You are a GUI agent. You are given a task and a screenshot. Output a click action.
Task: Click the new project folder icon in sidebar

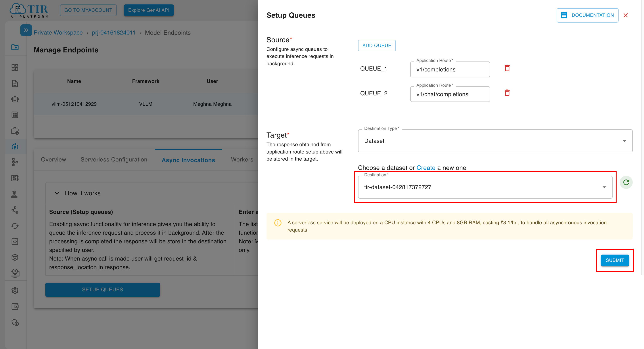[x=15, y=47]
